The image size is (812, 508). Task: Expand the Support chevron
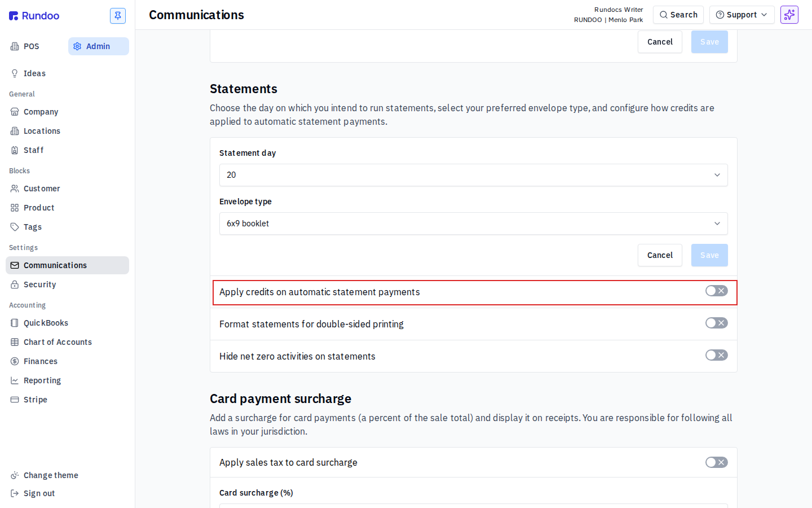point(764,15)
